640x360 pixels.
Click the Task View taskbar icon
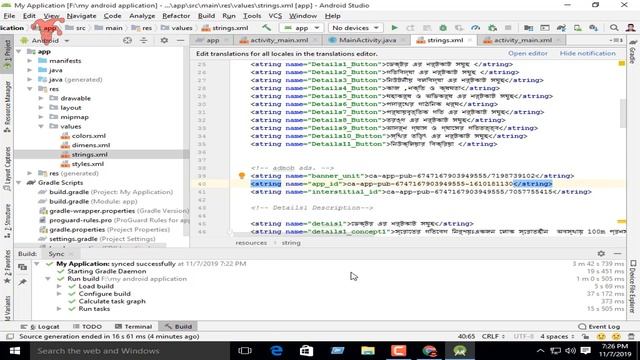click(x=245, y=351)
